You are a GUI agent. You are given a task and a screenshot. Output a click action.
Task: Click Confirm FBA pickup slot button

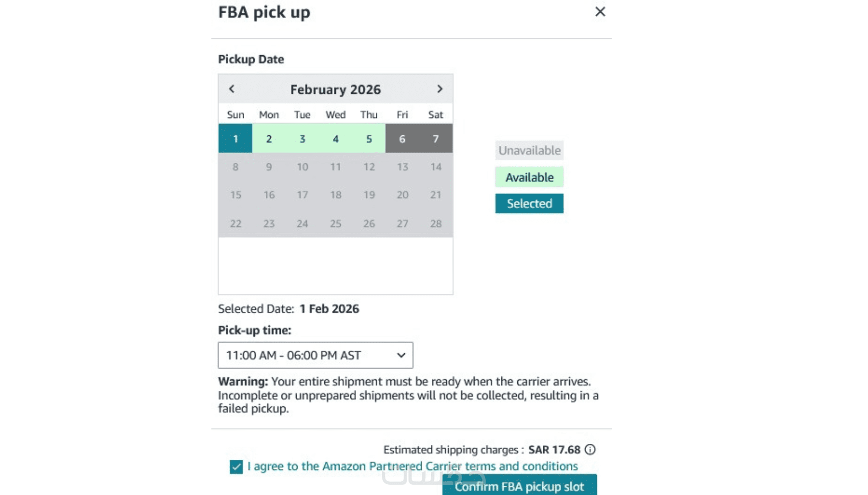519,486
